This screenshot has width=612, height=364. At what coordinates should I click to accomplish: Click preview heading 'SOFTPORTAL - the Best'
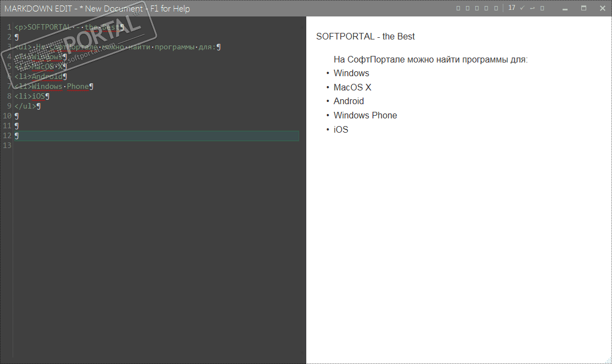coord(366,36)
